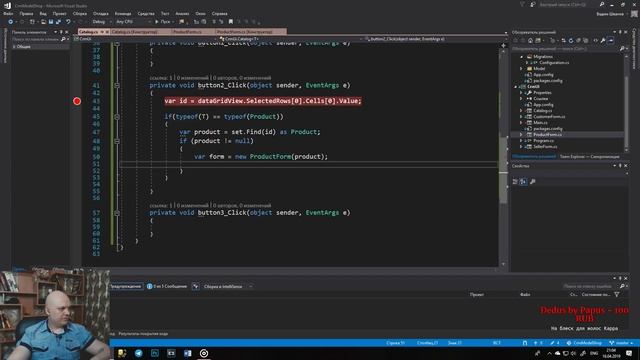Screen dimensions: 640x360
Task: Open Photoshop from the taskbar
Action: 155,353
